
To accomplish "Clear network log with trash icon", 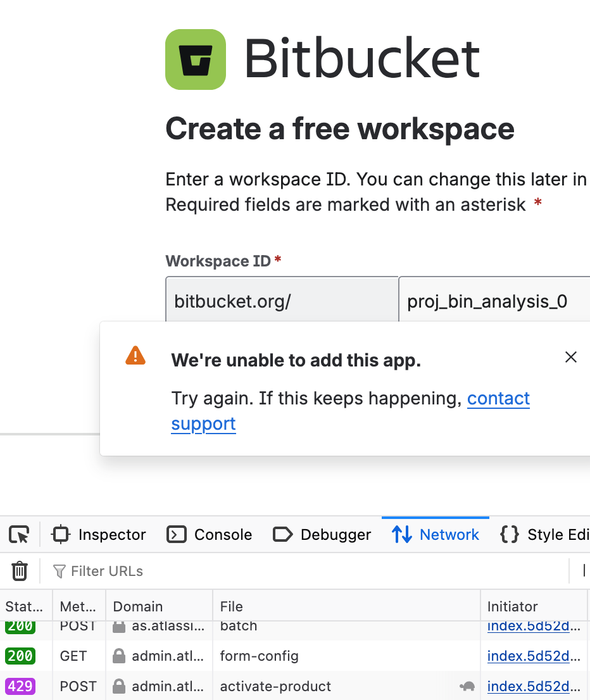I will (x=20, y=571).
